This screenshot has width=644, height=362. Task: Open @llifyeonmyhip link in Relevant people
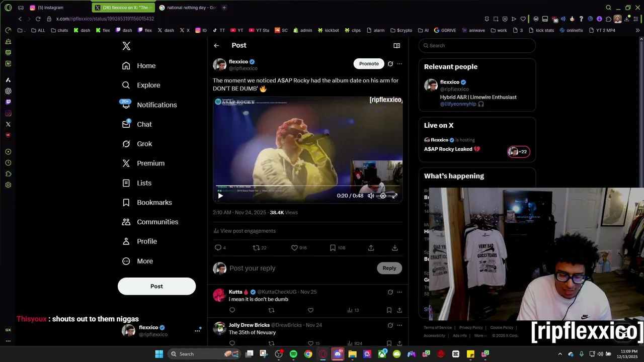point(458,104)
